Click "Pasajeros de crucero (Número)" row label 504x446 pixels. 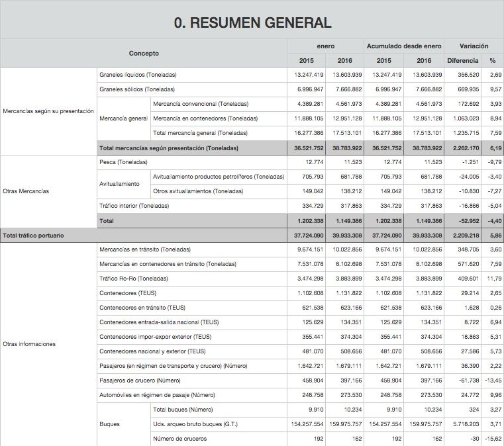(139, 380)
